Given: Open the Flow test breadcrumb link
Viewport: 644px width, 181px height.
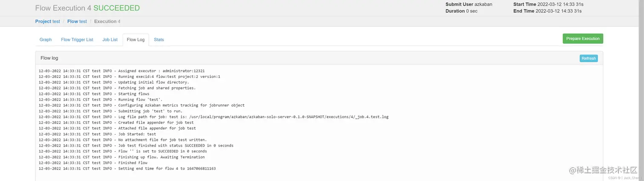Looking at the screenshot, I should pyautogui.click(x=77, y=21).
